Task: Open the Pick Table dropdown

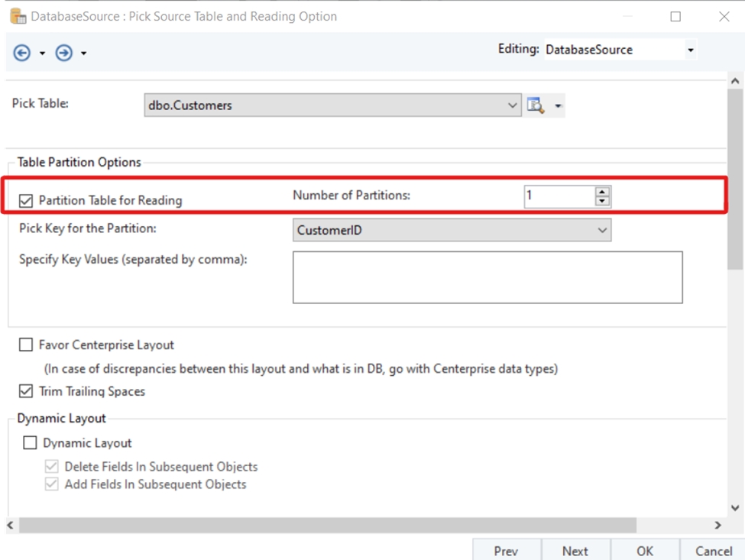Action: point(513,105)
